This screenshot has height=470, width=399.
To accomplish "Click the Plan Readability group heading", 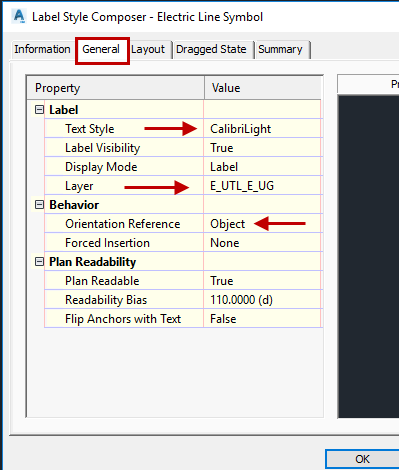I will tap(93, 262).
